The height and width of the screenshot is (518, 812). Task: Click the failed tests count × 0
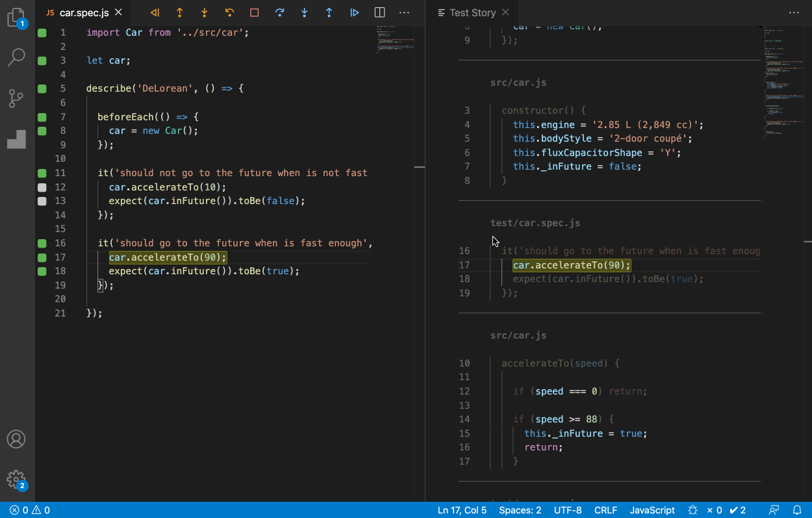[x=715, y=510]
